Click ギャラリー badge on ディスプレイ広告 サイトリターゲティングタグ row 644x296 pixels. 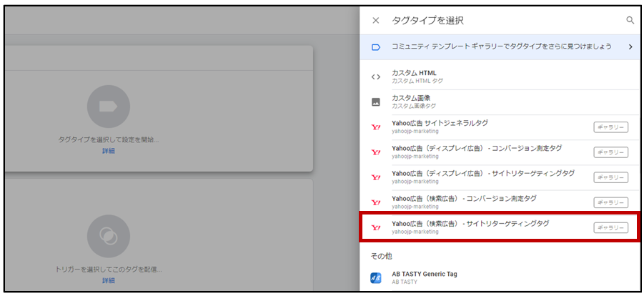click(610, 177)
